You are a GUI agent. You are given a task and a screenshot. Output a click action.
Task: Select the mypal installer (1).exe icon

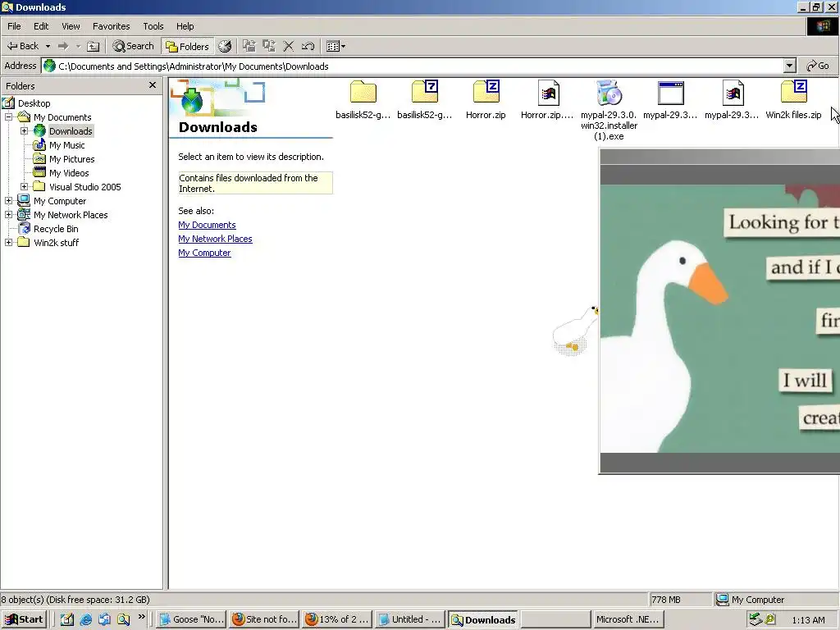(x=609, y=93)
